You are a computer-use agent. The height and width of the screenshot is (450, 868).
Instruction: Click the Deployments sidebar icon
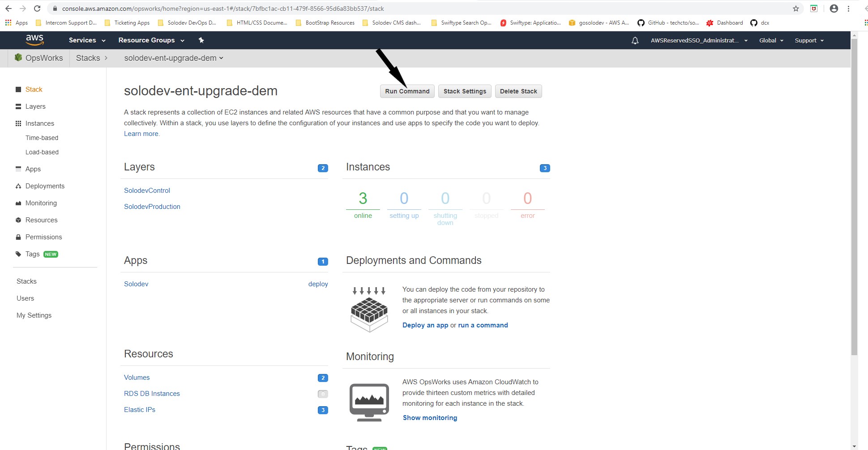(18, 186)
